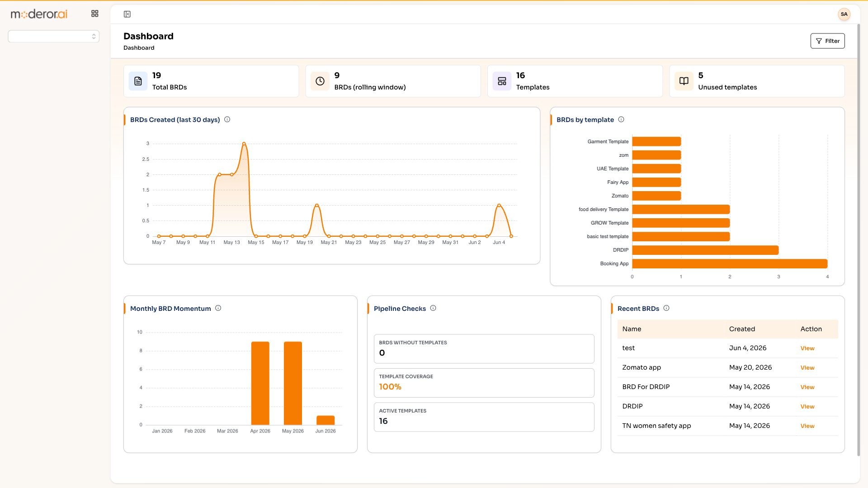Screen dimensions: 868x488
Task: Click the Fairy App bar
Action: (656, 182)
